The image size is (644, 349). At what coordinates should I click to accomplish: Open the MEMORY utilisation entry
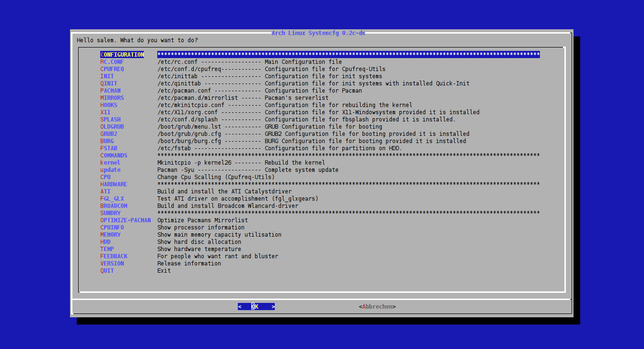[x=110, y=235]
